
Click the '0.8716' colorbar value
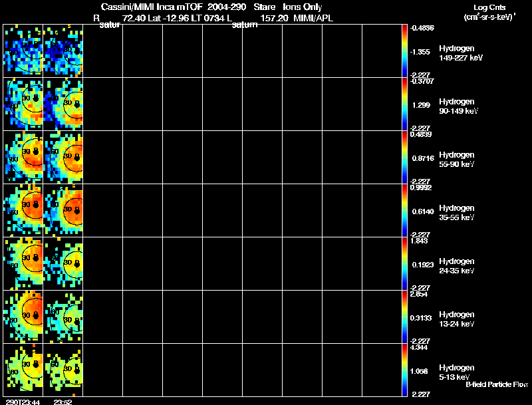(423, 158)
